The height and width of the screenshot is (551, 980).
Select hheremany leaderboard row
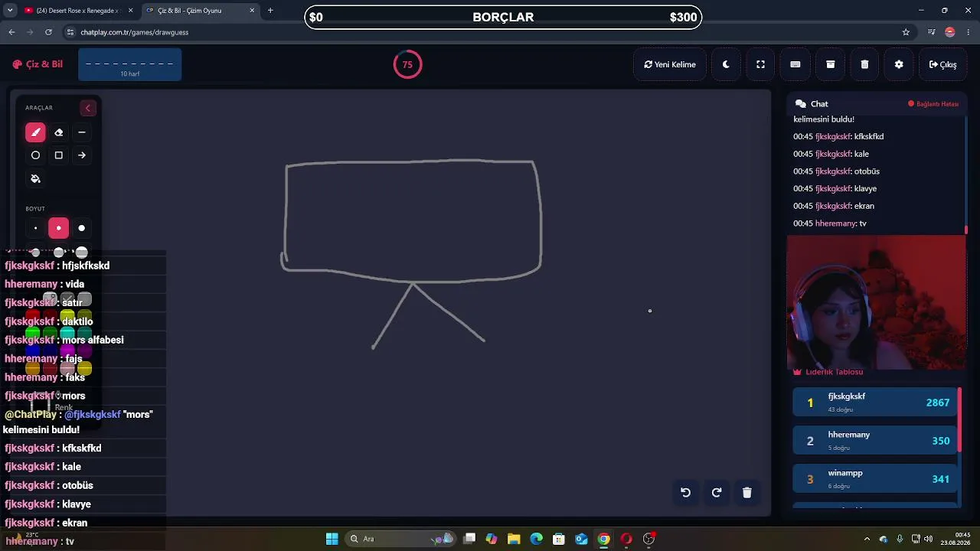pyautogui.click(x=875, y=441)
